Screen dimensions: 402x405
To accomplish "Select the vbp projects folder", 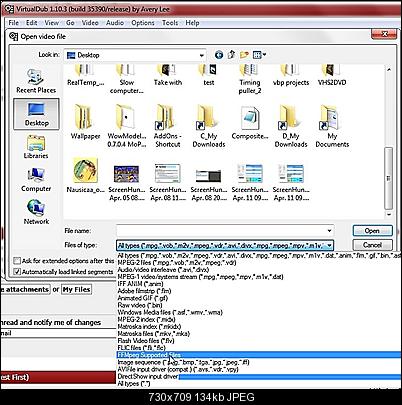I will pyautogui.click(x=291, y=76).
